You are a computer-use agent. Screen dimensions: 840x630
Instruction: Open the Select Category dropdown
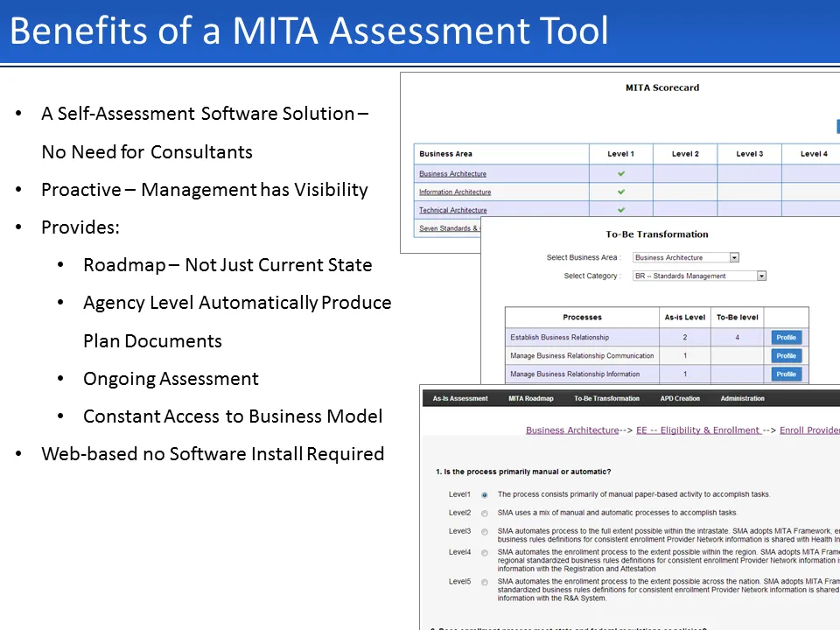pos(699,276)
